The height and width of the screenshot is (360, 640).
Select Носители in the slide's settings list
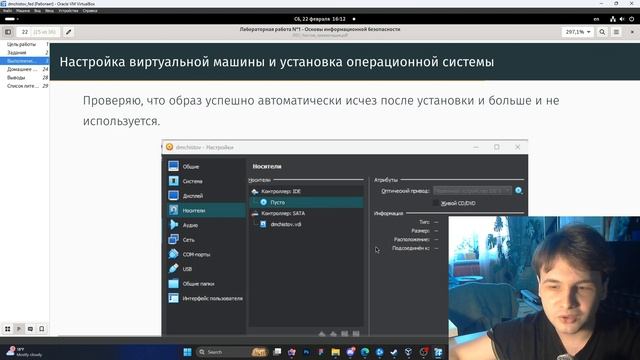[206, 211]
